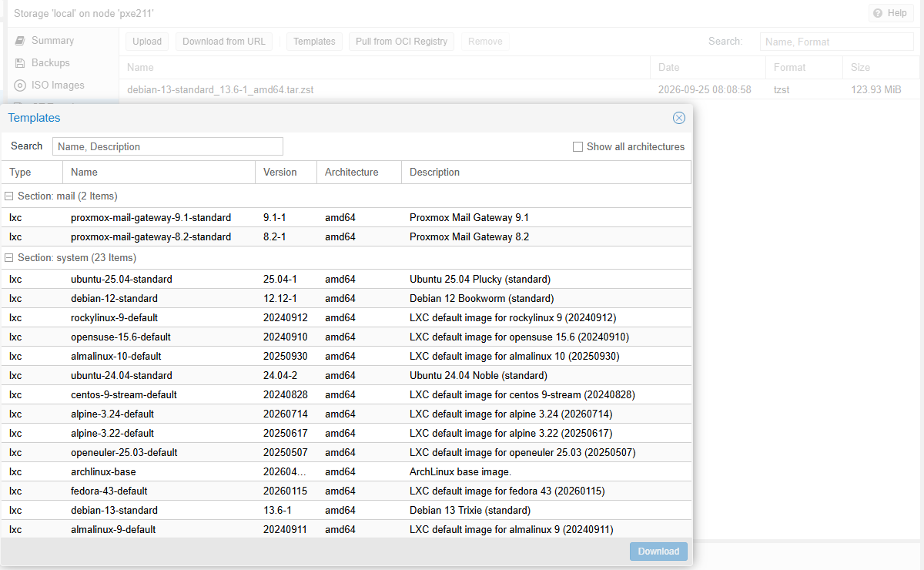Click the Backups floppy disk icon
924x570 pixels.
pyautogui.click(x=20, y=63)
